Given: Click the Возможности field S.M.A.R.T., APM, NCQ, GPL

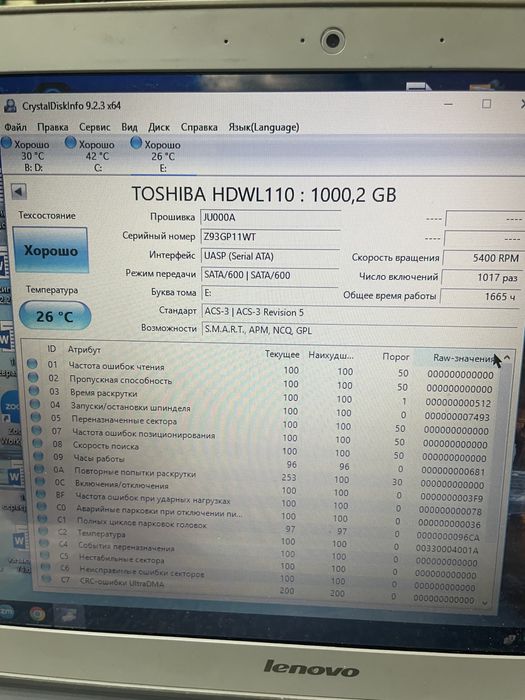Looking at the screenshot, I should (359, 330).
